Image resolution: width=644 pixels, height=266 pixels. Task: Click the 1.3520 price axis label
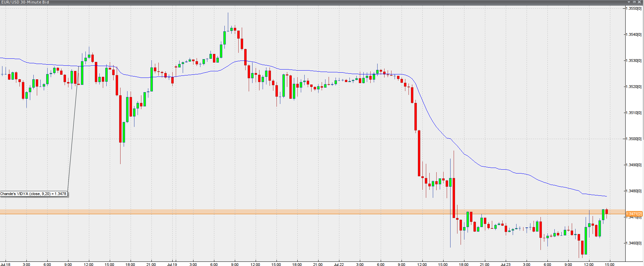pos(634,87)
